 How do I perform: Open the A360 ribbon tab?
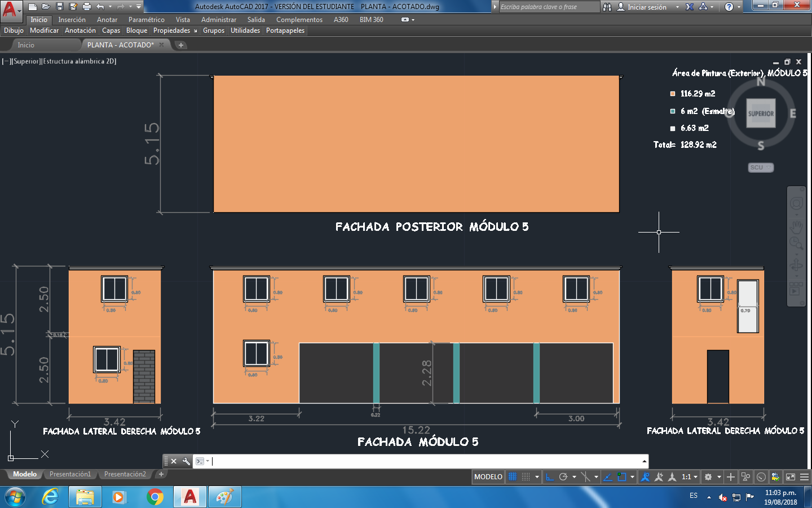tap(341, 20)
